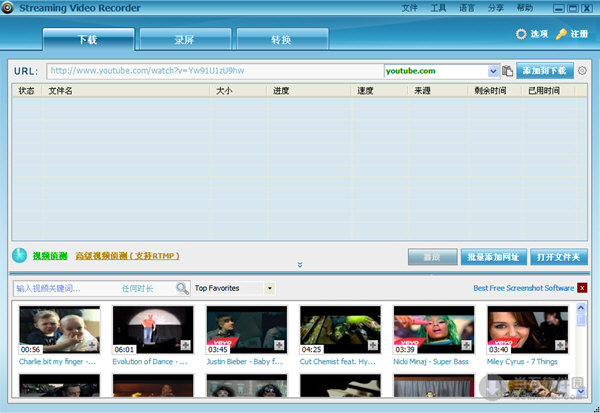Open 高级视频侦测 (支持RTMP) link
Image resolution: width=600 pixels, height=413 pixels.
tap(127, 256)
